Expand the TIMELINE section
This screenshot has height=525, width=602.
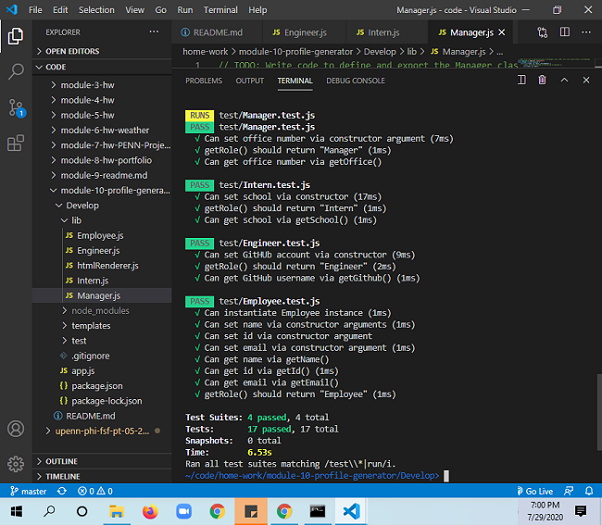point(102,476)
